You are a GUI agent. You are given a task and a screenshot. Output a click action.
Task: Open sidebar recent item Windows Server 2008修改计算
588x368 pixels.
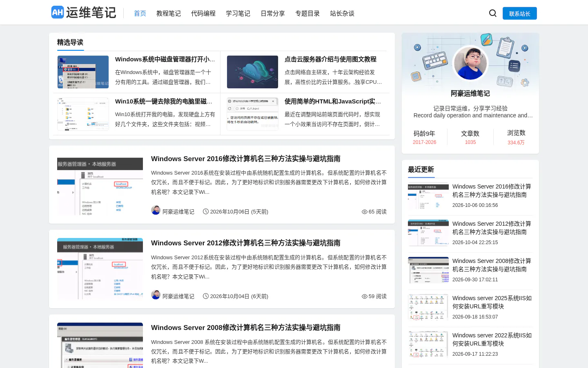pos(492,265)
